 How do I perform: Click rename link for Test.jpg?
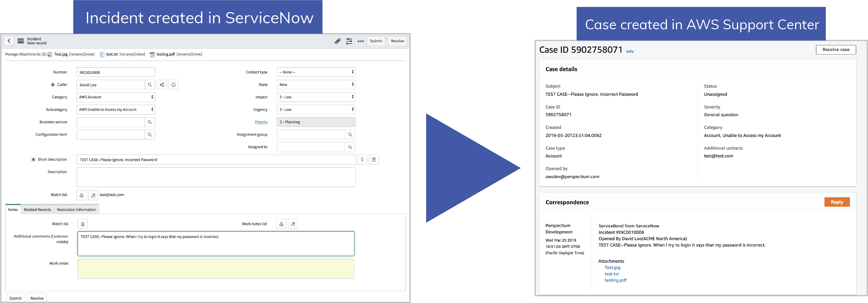[x=76, y=54]
